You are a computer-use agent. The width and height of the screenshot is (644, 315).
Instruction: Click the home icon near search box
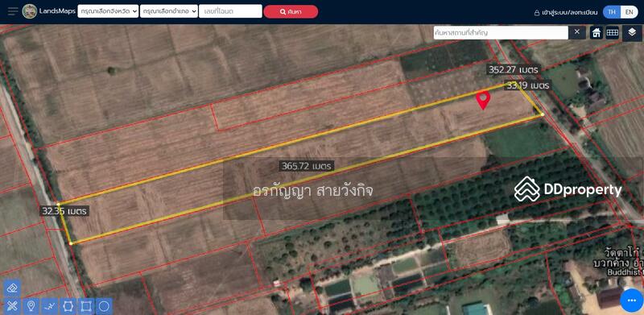point(597,33)
